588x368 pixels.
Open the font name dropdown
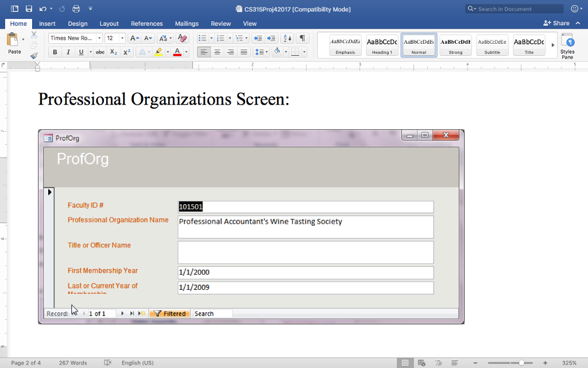pyautogui.click(x=99, y=38)
